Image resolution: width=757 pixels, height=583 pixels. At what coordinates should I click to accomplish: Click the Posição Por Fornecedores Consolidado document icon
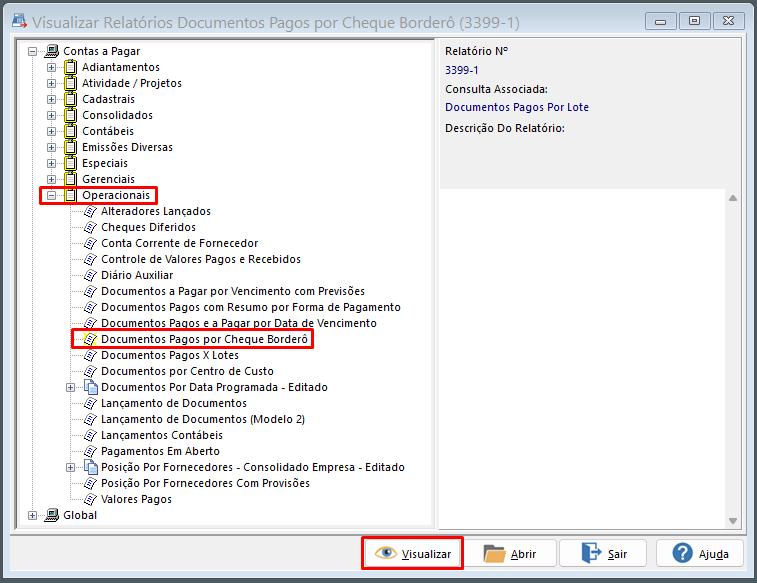click(x=91, y=467)
